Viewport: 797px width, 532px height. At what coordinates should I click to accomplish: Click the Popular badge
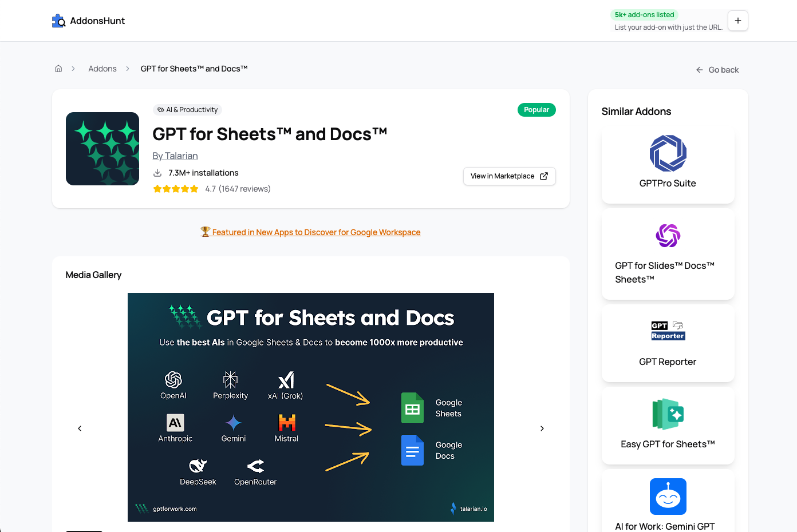coord(536,110)
